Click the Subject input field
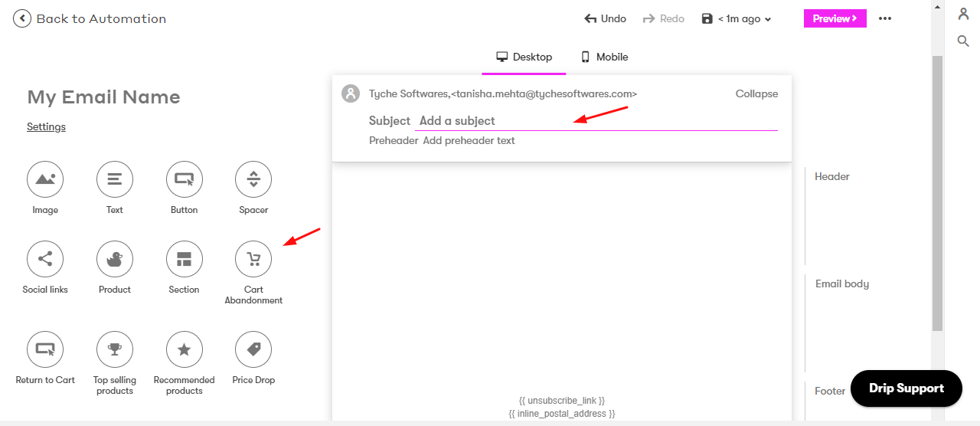 (596, 120)
